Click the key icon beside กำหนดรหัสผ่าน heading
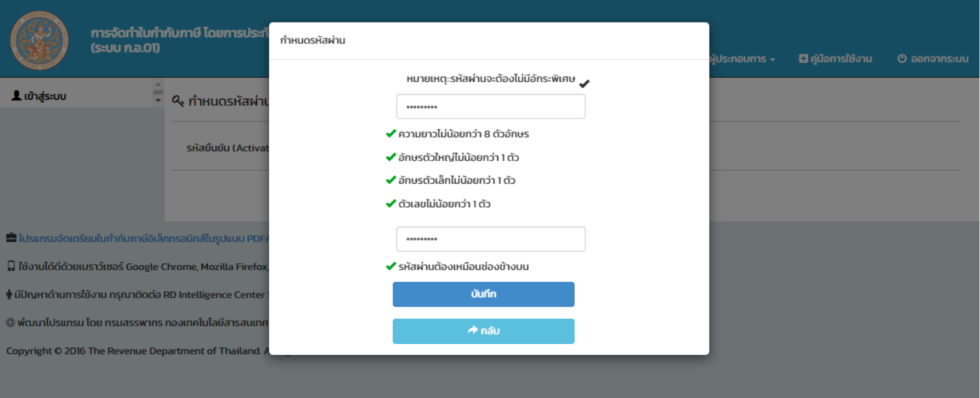 pos(178,101)
